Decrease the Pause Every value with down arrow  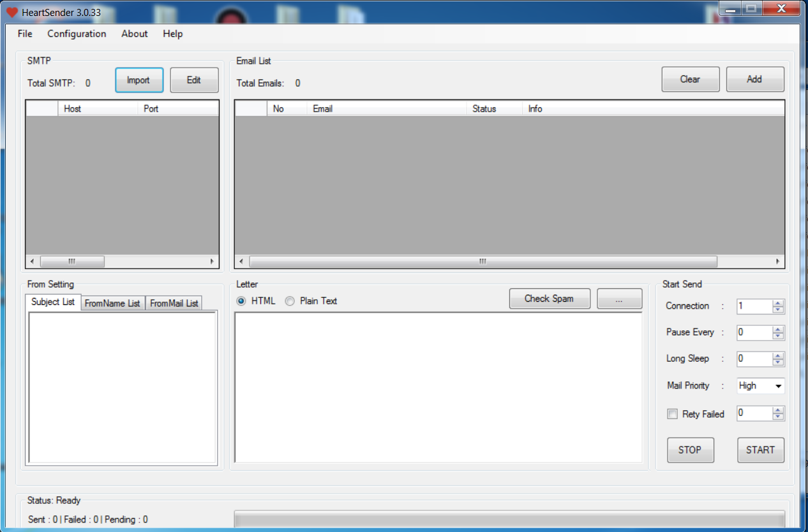(x=777, y=336)
